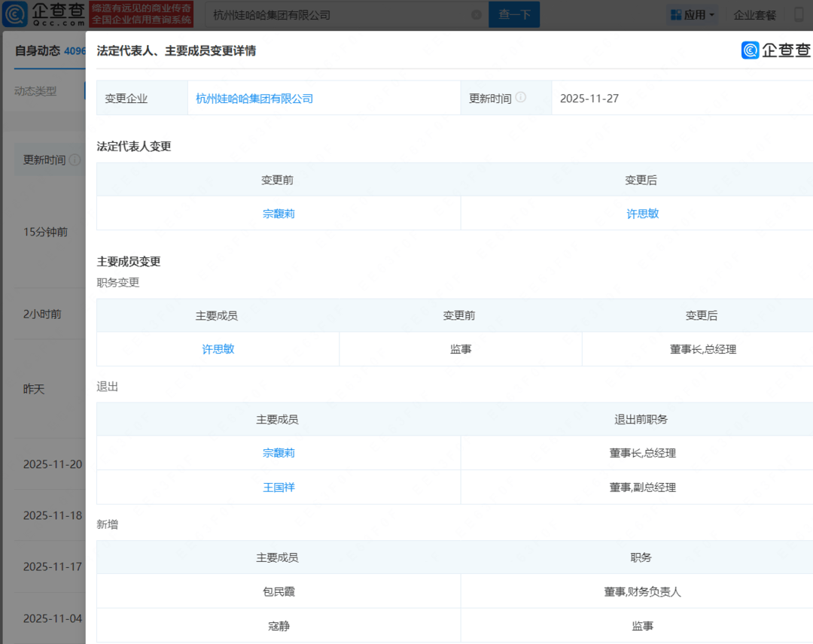
Task: Click the info icon beside sidebar 更新时间
Action: [73, 159]
